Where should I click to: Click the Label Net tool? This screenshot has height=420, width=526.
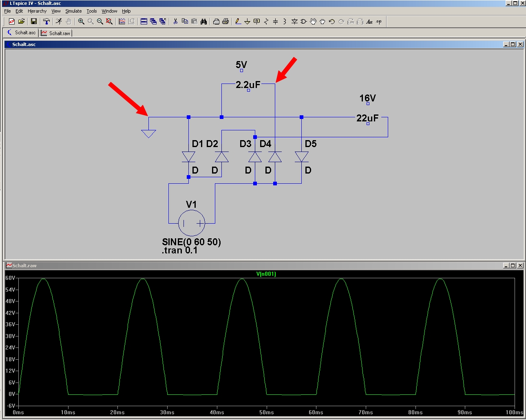click(257, 22)
